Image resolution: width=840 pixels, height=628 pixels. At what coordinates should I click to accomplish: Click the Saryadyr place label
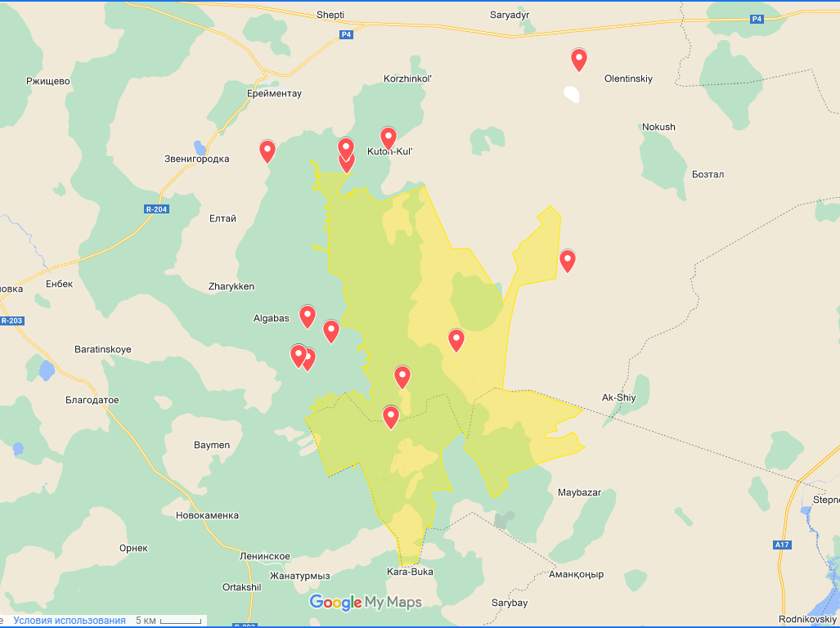click(510, 15)
